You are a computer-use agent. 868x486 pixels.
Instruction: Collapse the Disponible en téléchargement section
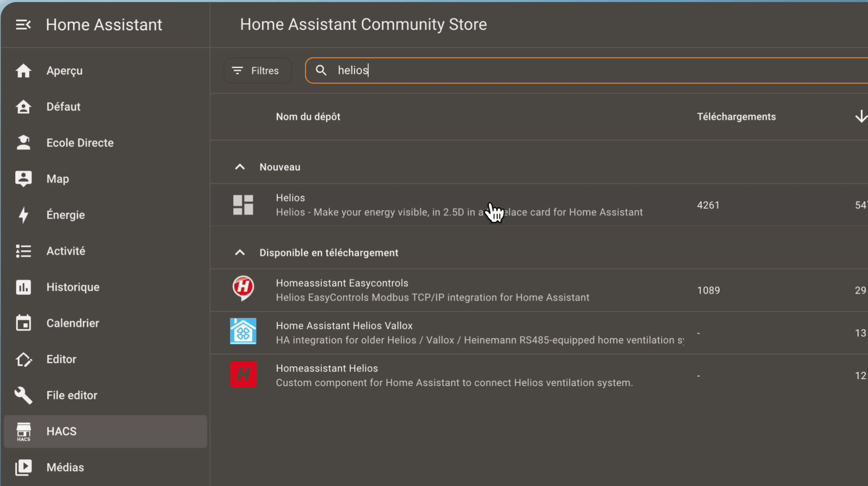click(x=240, y=253)
